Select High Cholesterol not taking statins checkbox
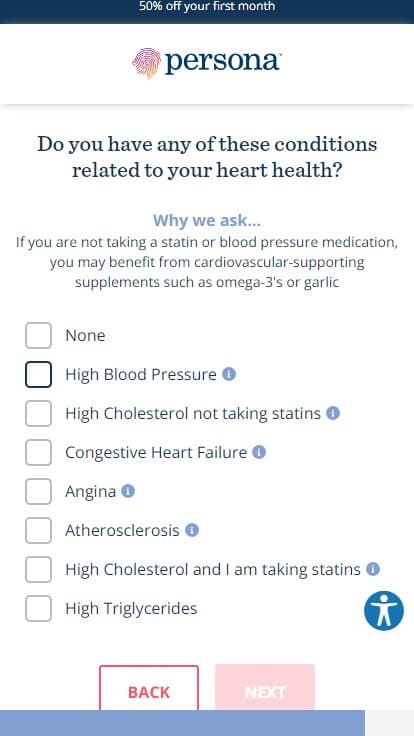The width and height of the screenshot is (414, 736). pos(38,414)
